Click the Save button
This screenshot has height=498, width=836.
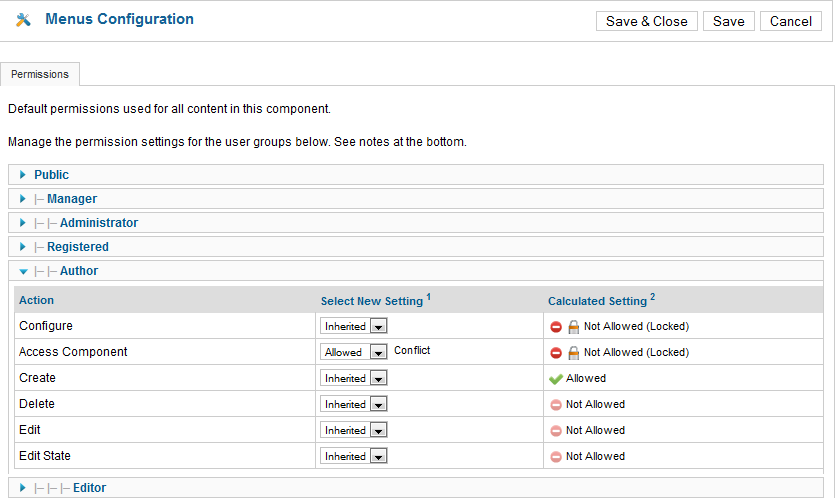(x=729, y=21)
